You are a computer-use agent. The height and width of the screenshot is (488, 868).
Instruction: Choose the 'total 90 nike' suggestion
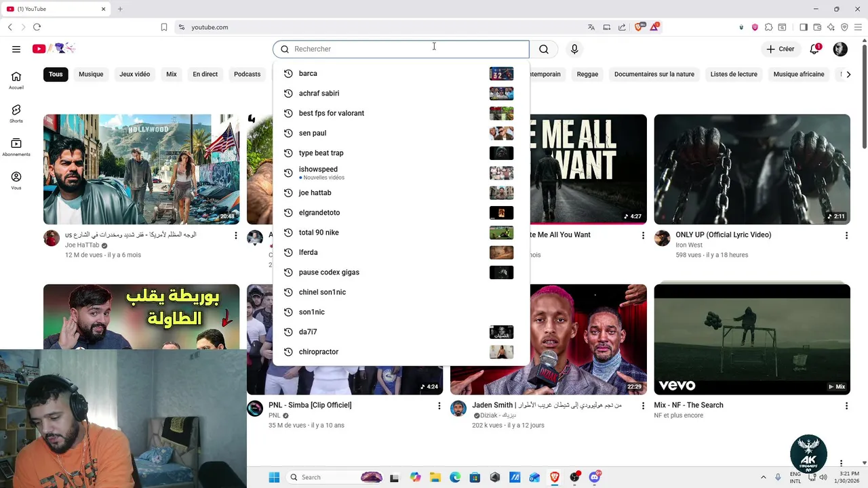[x=401, y=232]
